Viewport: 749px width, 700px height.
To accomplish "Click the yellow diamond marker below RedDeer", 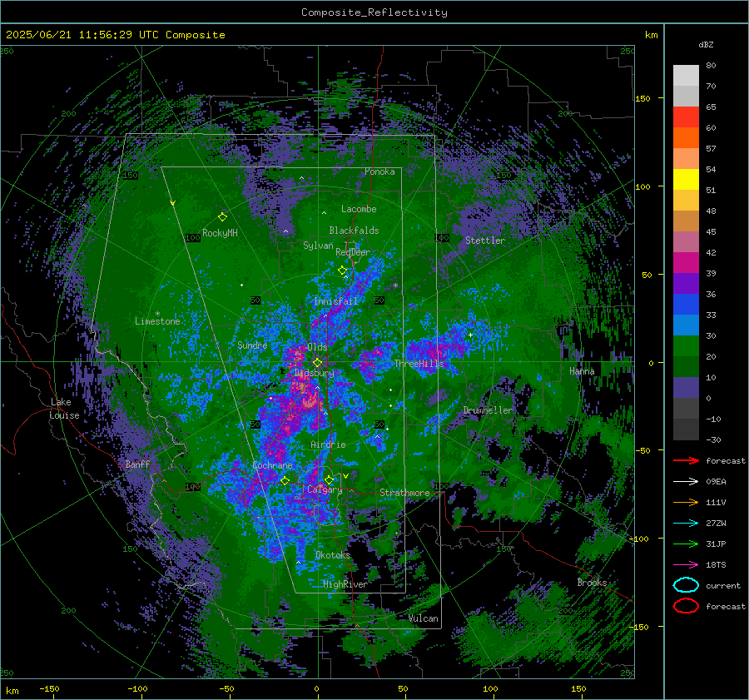I will [343, 271].
